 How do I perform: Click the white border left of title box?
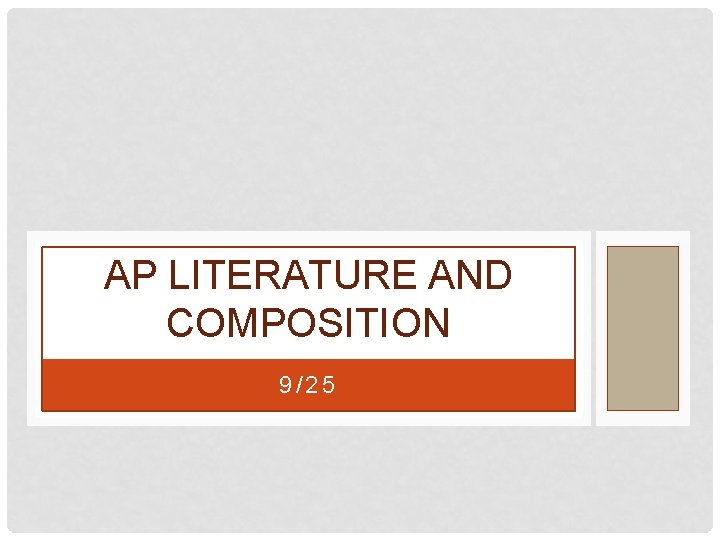[x=33, y=328]
